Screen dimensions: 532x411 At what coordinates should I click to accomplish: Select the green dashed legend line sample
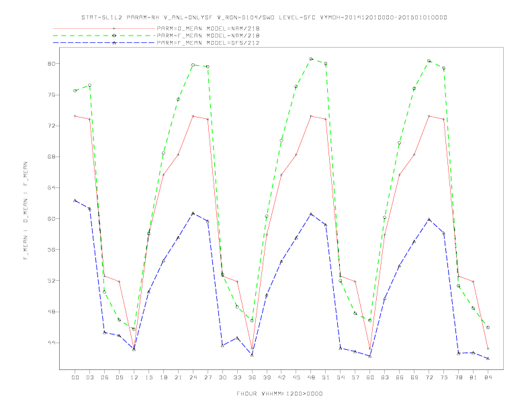point(104,36)
